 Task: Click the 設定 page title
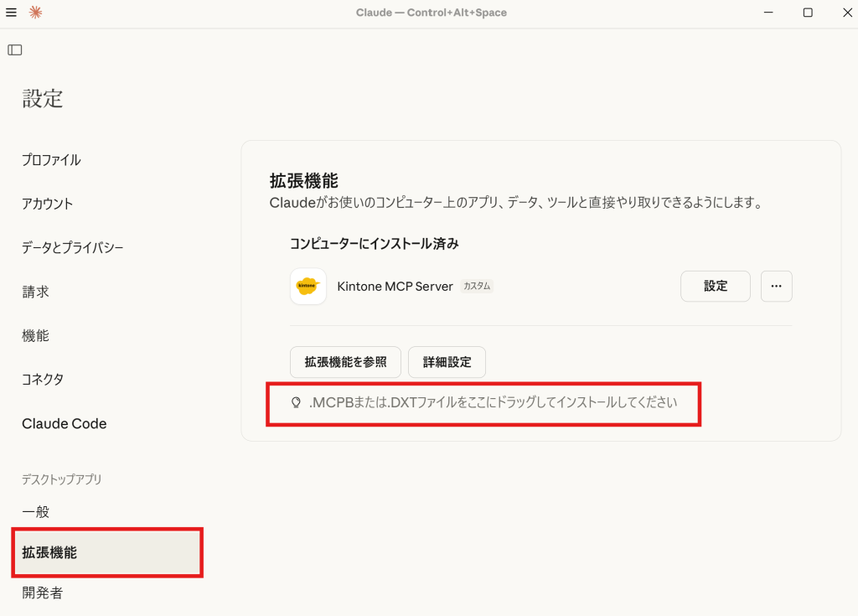[x=43, y=99]
